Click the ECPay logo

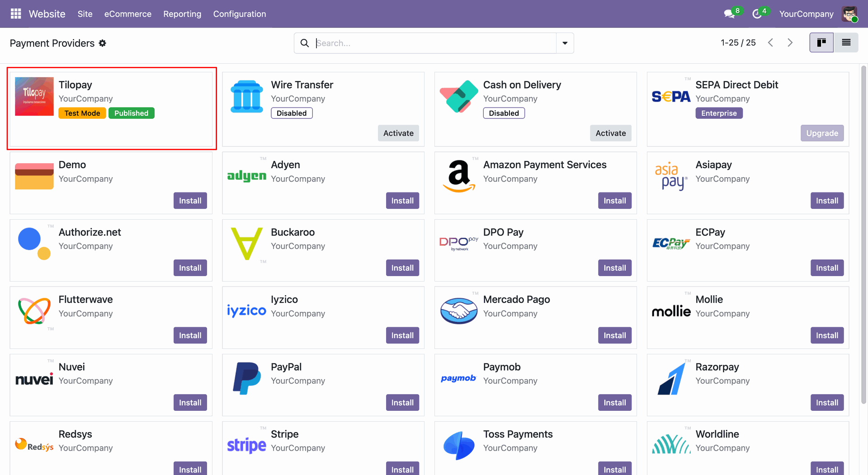(671, 244)
